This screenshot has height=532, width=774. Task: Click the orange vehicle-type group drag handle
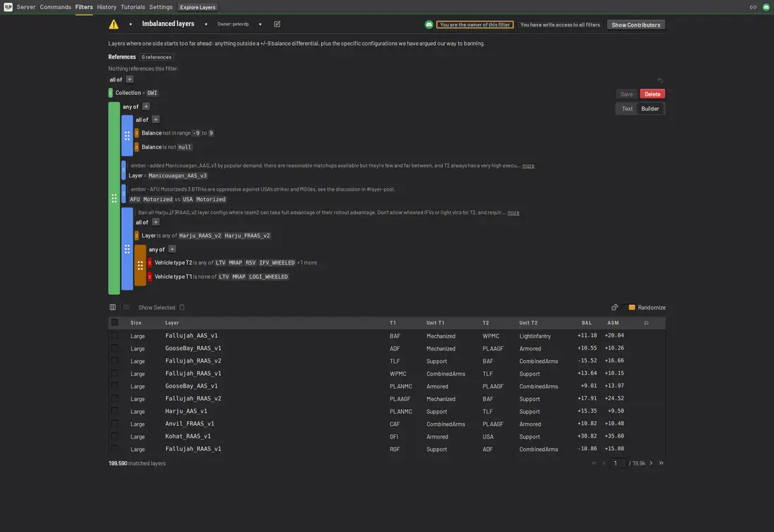pyautogui.click(x=140, y=265)
